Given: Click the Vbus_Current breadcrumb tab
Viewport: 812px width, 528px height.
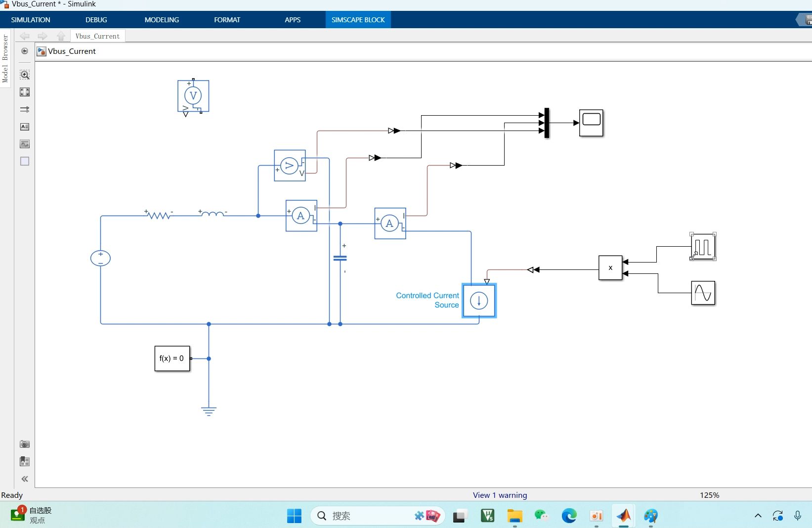Looking at the screenshot, I should [97, 36].
